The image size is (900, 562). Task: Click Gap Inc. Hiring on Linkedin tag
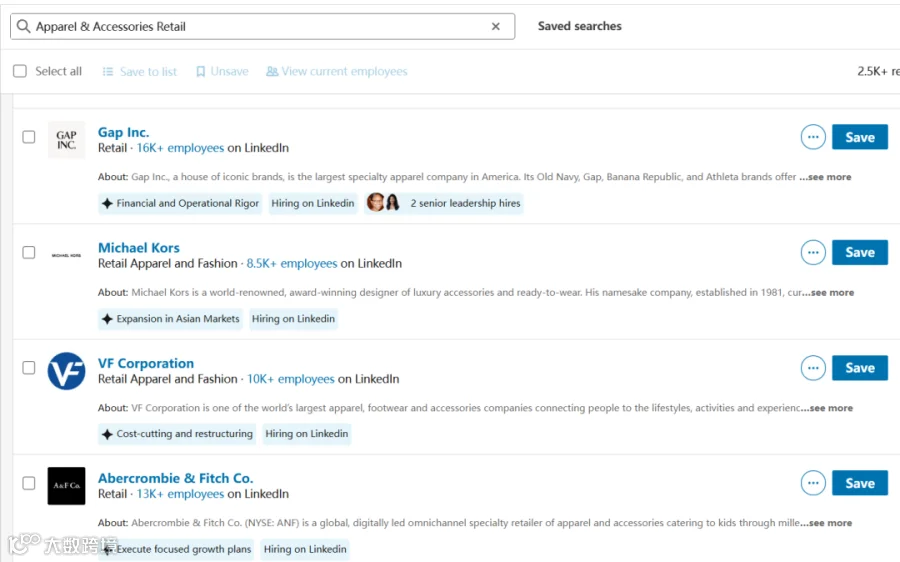coord(312,203)
